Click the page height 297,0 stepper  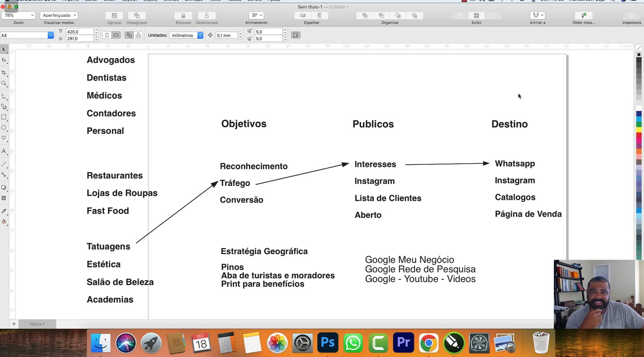[x=96, y=39]
